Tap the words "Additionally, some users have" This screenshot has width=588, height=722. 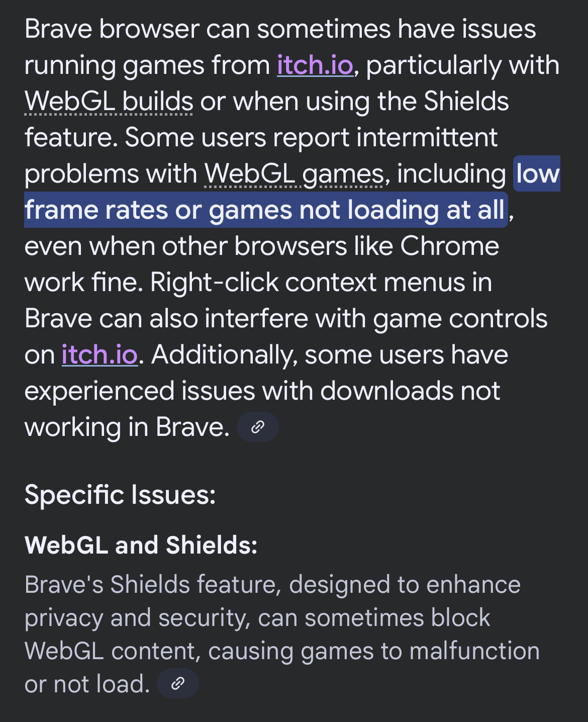pyautogui.click(x=330, y=355)
